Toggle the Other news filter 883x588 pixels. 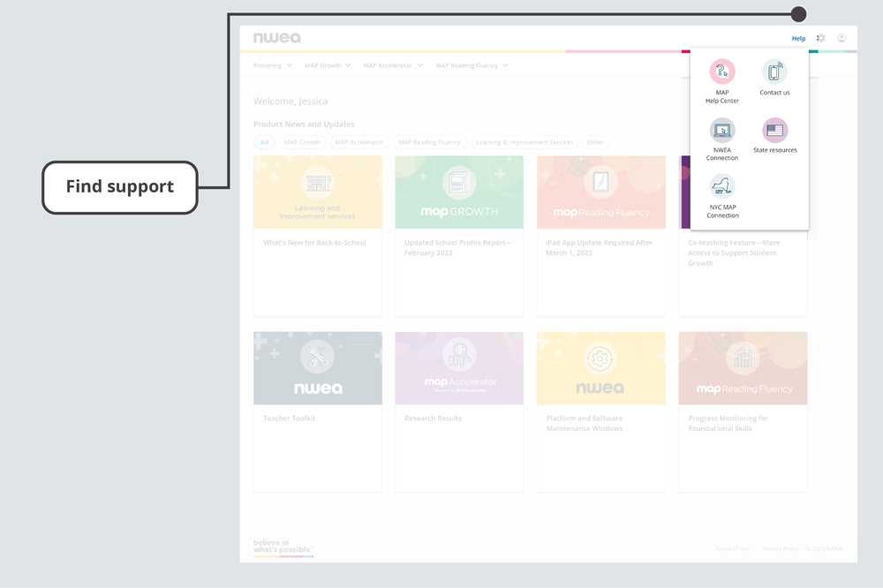click(595, 142)
